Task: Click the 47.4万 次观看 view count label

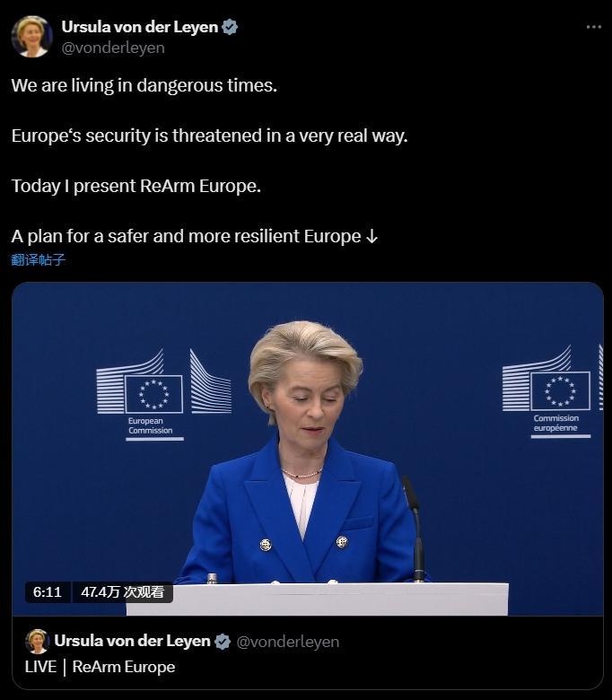Action: [122, 592]
